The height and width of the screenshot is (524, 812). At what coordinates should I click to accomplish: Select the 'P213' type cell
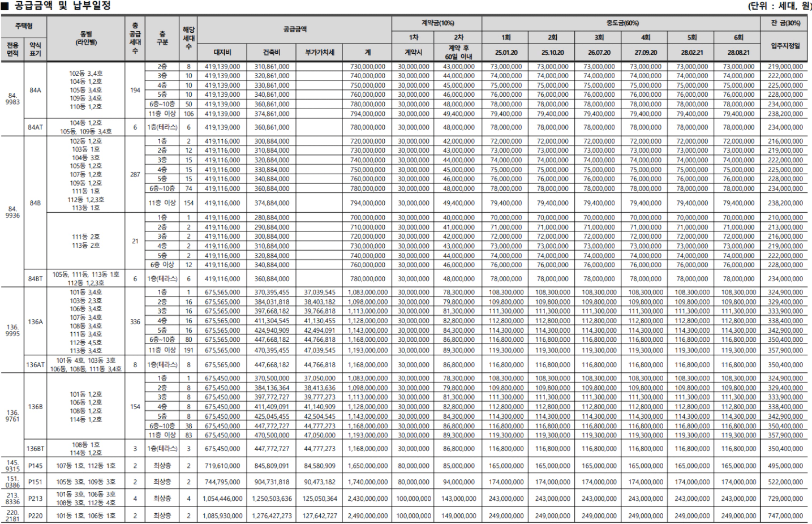coord(35,499)
